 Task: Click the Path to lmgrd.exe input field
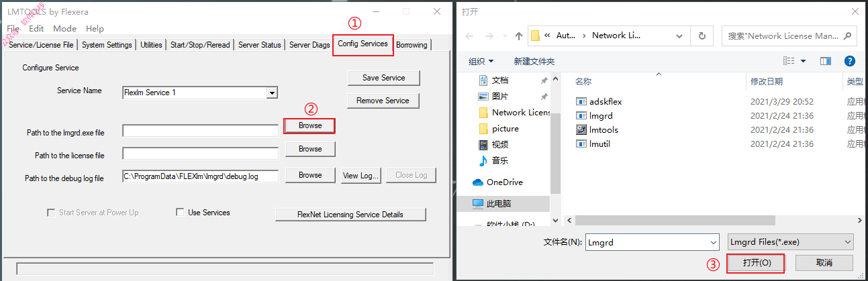200,131
